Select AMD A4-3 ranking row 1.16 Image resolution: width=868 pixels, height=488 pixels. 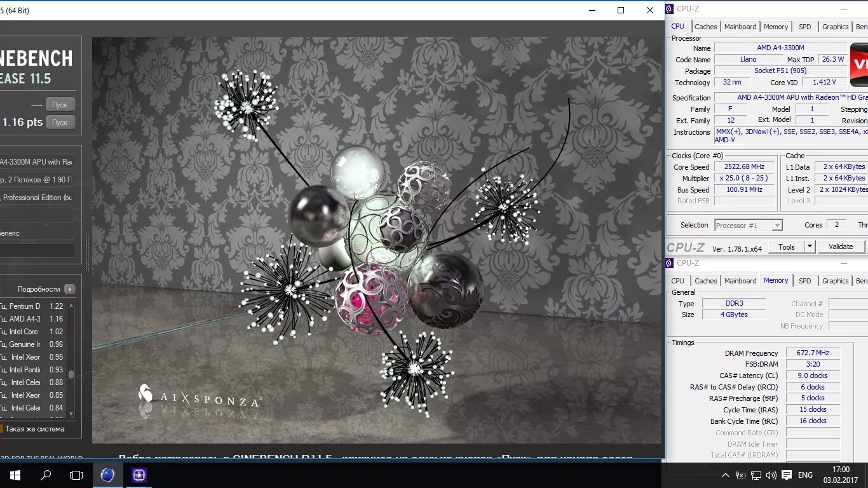click(x=33, y=319)
